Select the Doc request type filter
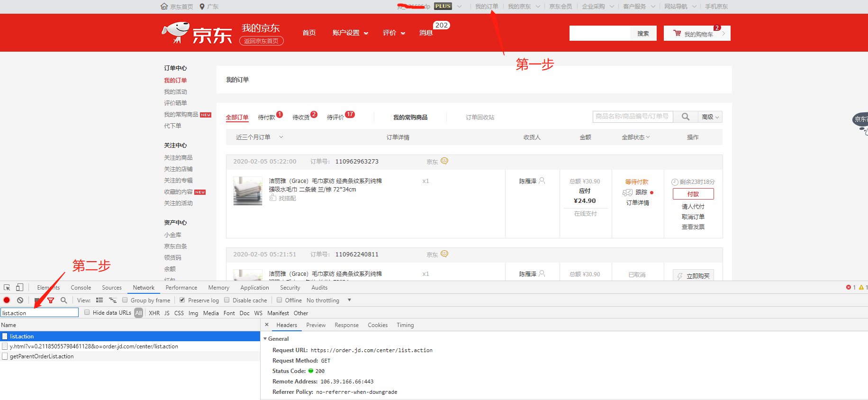The height and width of the screenshot is (400, 868). click(244, 313)
